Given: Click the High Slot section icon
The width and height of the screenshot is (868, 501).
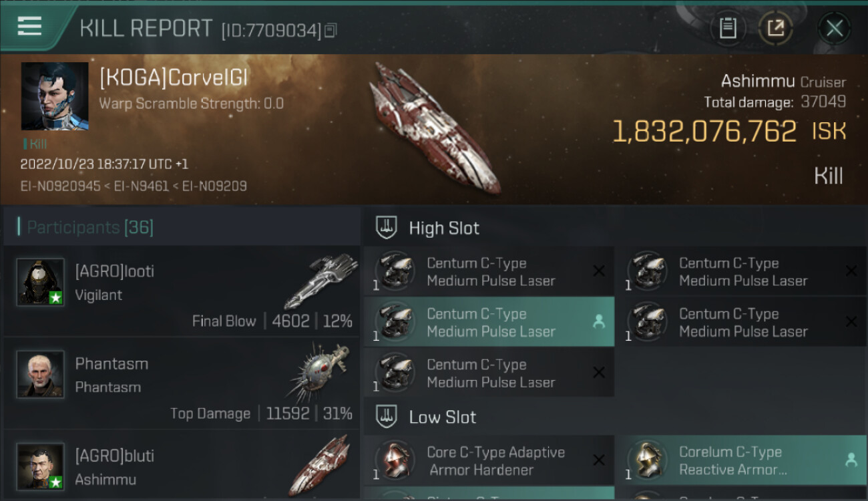Looking at the screenshot, I should [x=387, y=228].
